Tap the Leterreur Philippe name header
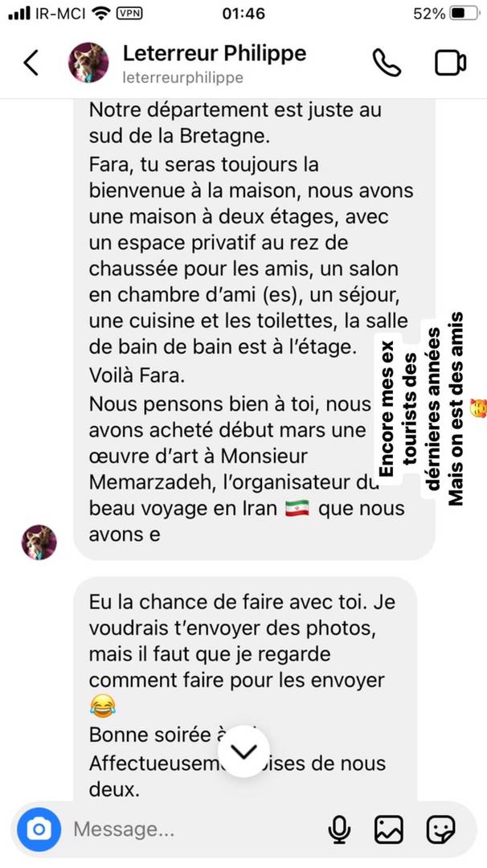The image size is (487, 868). (215, 54)
